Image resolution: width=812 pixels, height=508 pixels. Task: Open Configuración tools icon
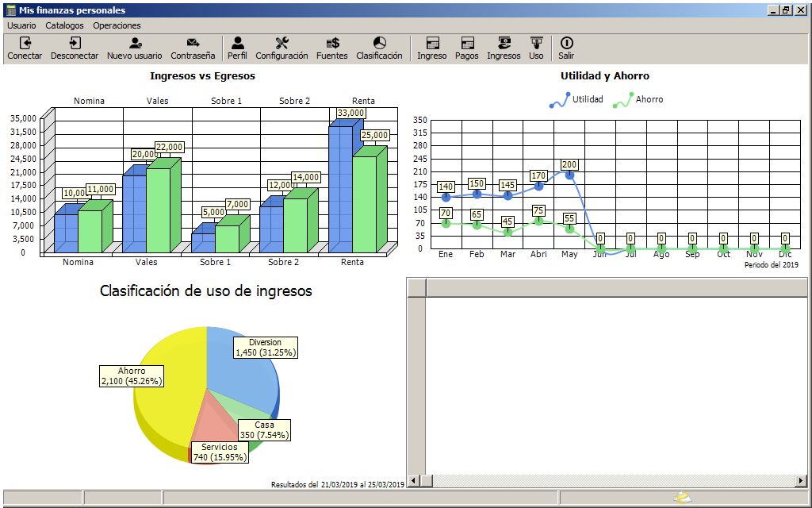coord(282,44)
